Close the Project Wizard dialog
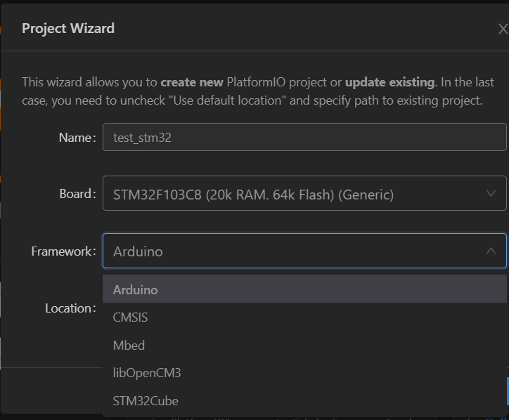The height and width of the screenshot is (420, 509). (502, 29)
